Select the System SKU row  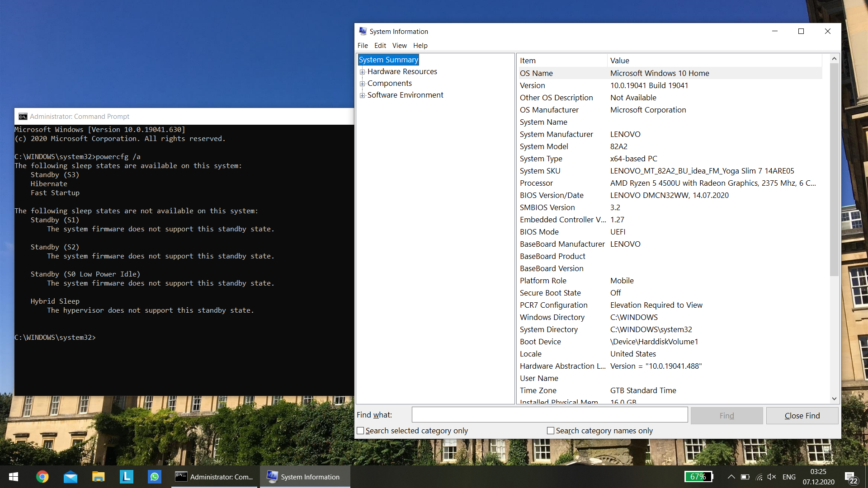coord(670,171)
